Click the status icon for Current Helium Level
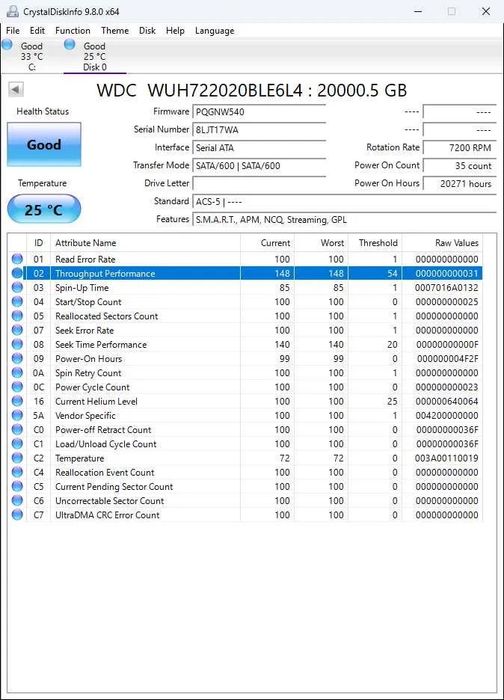 17,401
